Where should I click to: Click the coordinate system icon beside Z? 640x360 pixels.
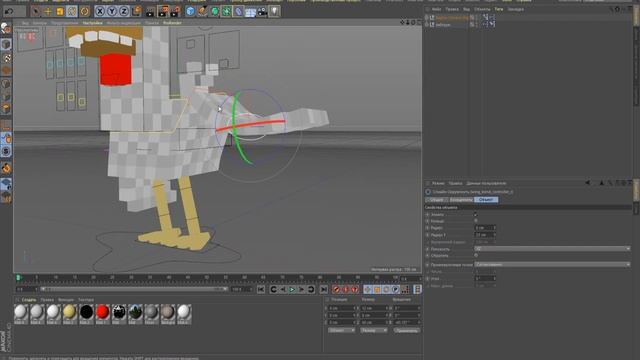[136, 11]
